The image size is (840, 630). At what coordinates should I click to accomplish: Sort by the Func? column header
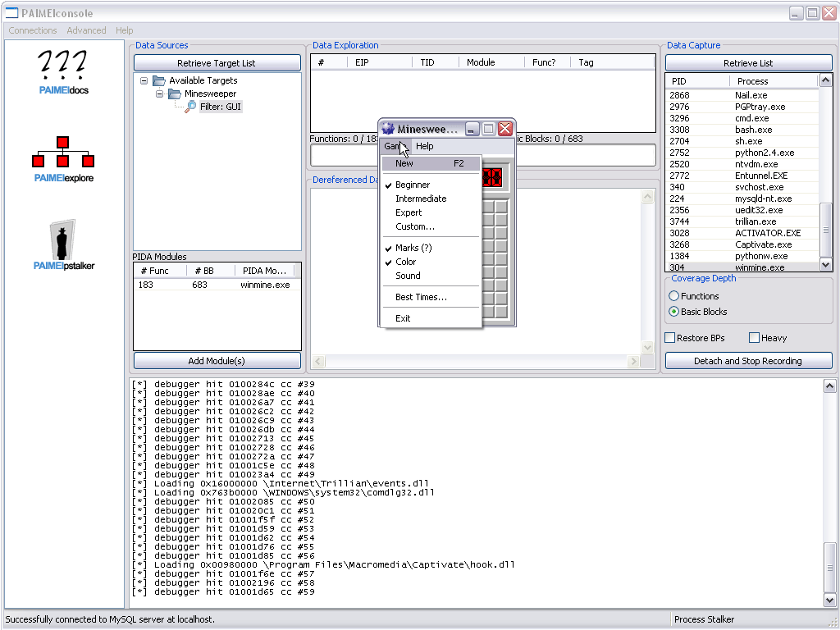[547, 62]
